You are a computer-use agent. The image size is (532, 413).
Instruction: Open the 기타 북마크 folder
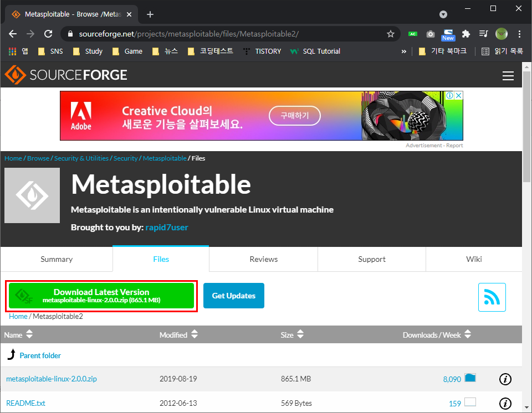point(443,51)
